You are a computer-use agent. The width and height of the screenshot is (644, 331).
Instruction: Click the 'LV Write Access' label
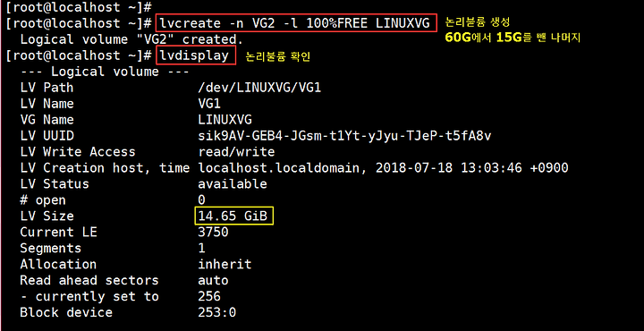pyautogui.click(x=77, y=152)
